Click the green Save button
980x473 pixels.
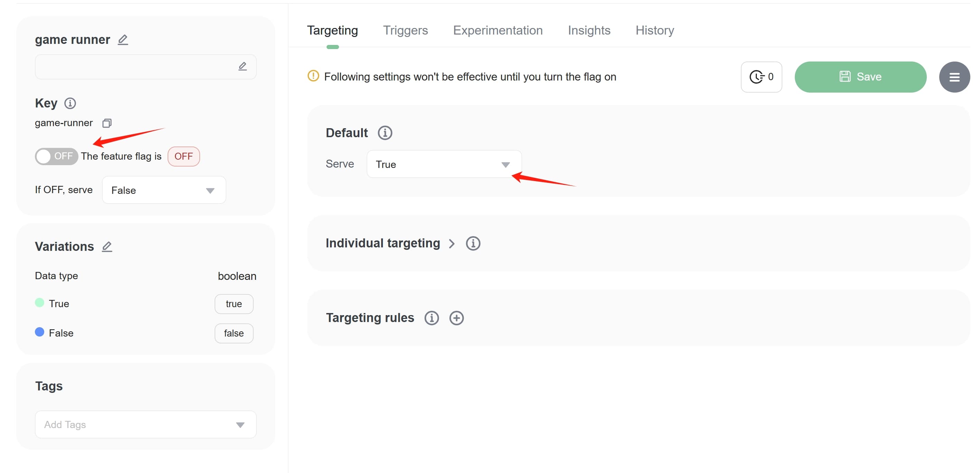(x=860, y=77)
